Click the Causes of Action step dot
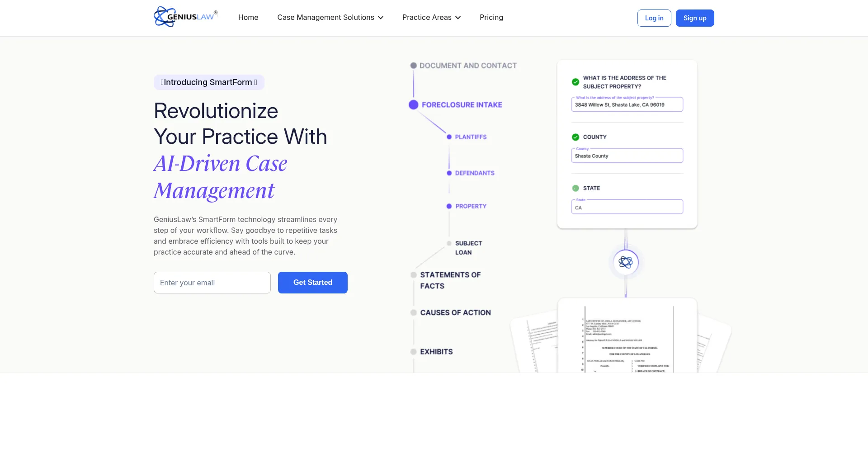The width and height of the screenshot is (868, 449). tap(413, 312)
